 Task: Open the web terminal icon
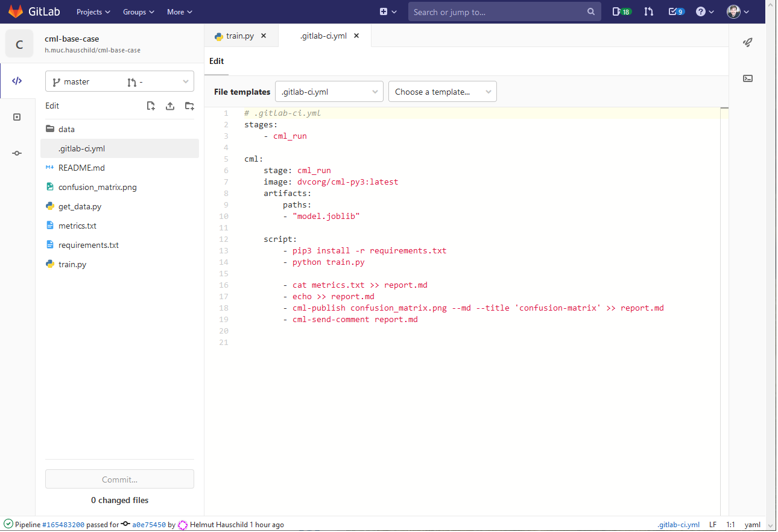point(748,78)
